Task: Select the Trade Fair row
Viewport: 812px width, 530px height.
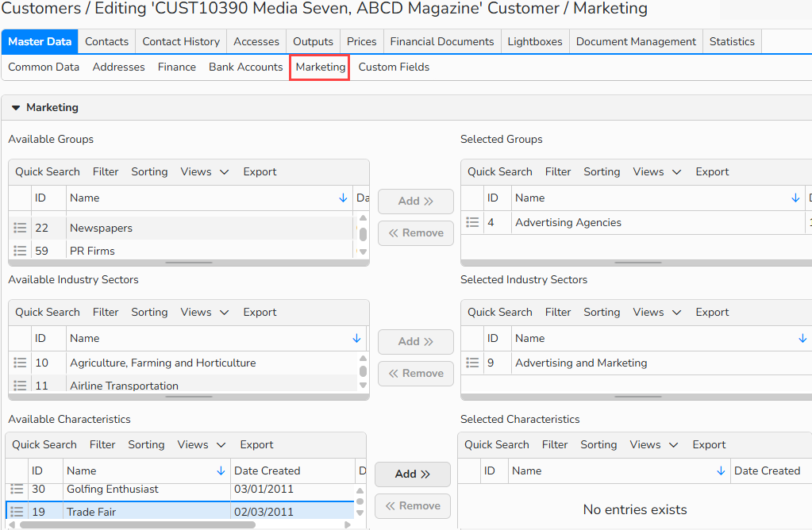Action: click(179, 511)
